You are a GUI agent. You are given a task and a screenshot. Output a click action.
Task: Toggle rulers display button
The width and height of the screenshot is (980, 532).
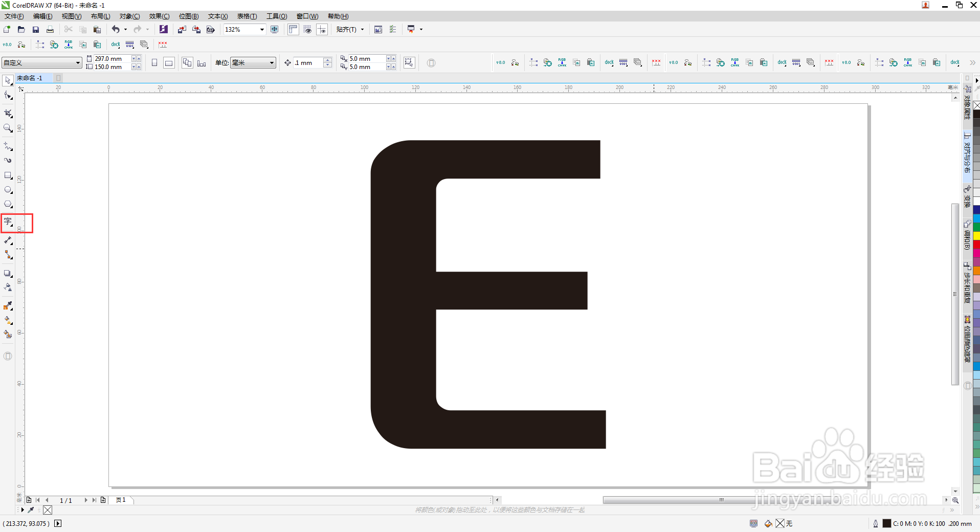pyautogui.click(x=293, y=30)
